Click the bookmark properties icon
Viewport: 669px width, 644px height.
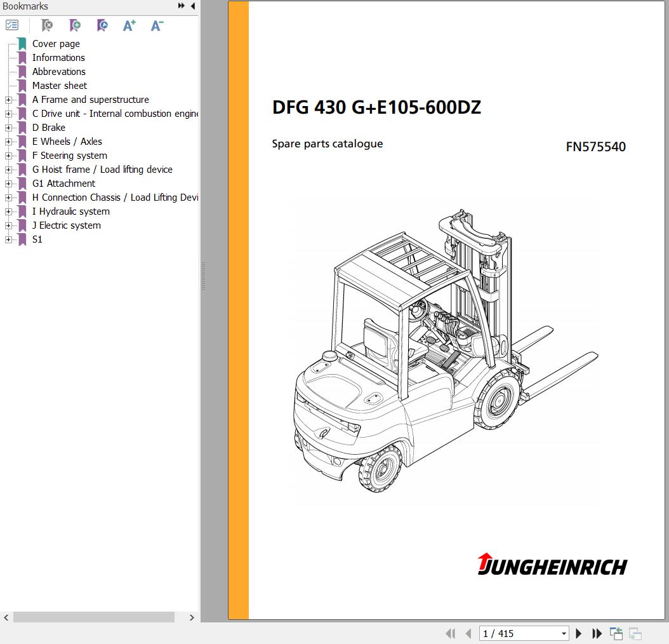[x=102, y=25]
